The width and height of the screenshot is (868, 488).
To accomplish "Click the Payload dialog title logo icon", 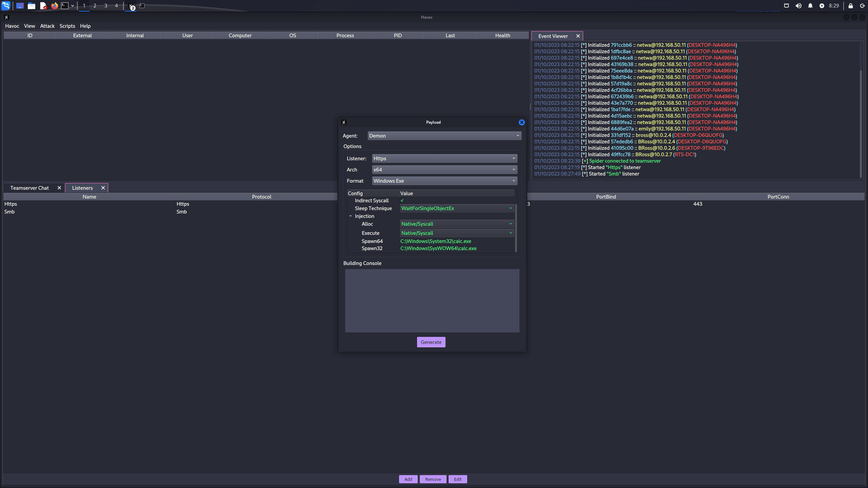I will (344, 122).
